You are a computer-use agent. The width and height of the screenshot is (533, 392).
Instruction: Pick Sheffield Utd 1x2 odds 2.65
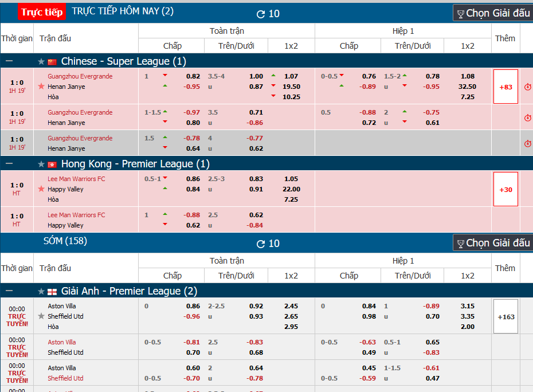tap(291, 316)
